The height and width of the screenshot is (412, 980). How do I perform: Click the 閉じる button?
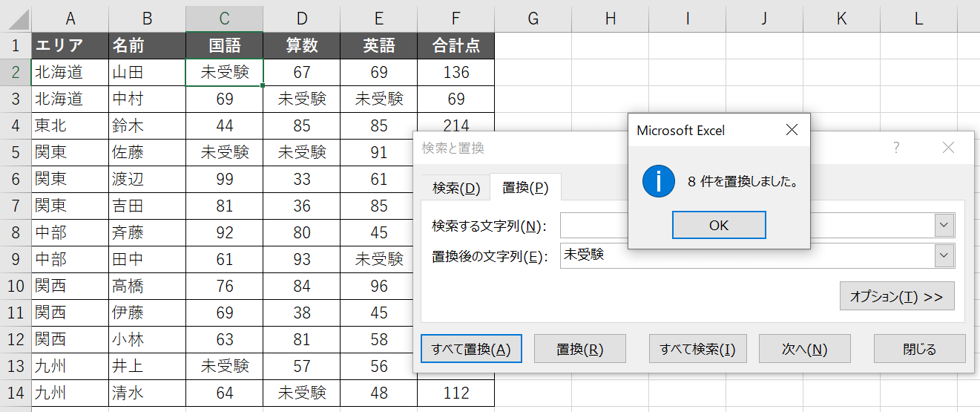tap(919, 349)
